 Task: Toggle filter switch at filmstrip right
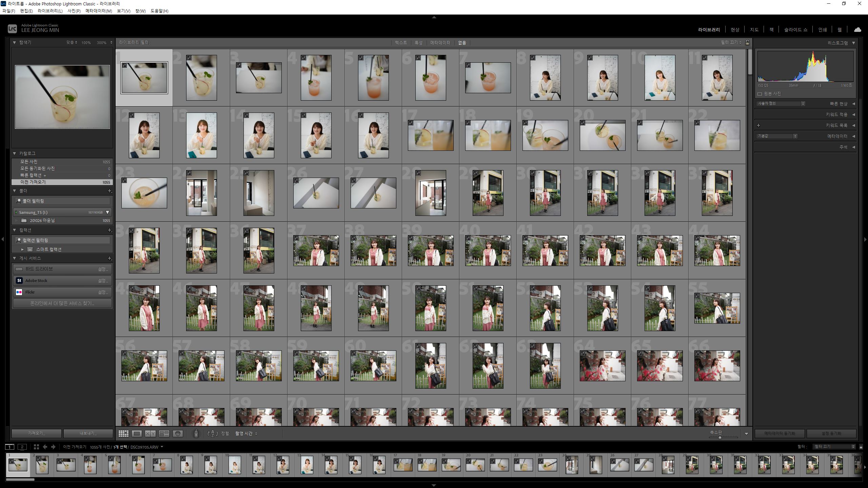pyautogui.click(x=861, y=447)
